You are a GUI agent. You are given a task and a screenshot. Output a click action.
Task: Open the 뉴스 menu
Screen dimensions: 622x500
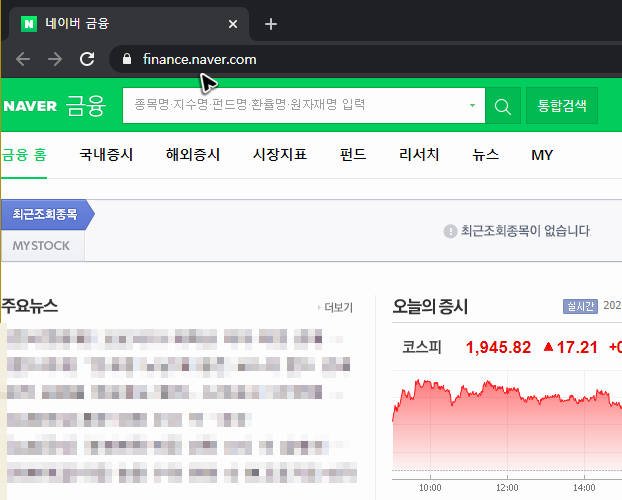(x=486, y=155)
